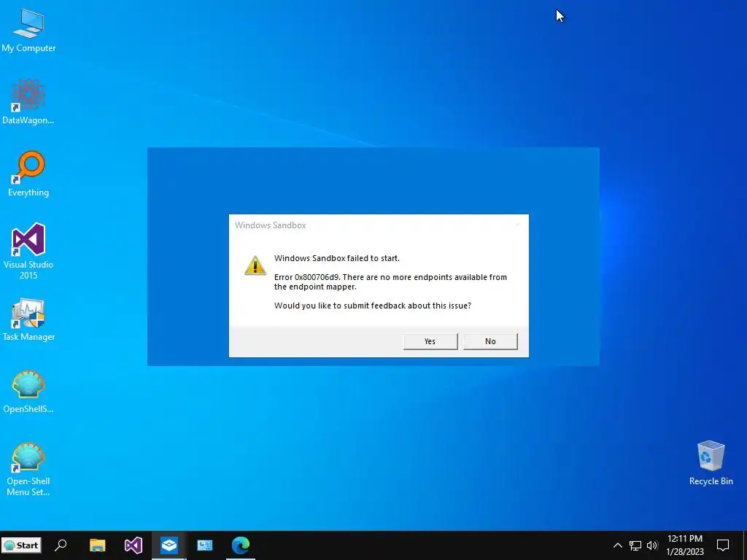Screen dimensions: 747x560
Task: Click Yes to submit feedback
Action: coord(430,341)
